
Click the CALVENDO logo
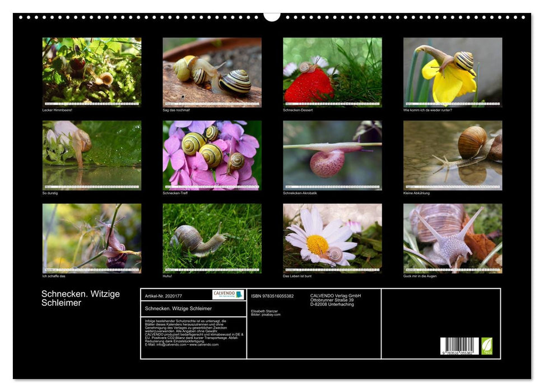[228, 295]
